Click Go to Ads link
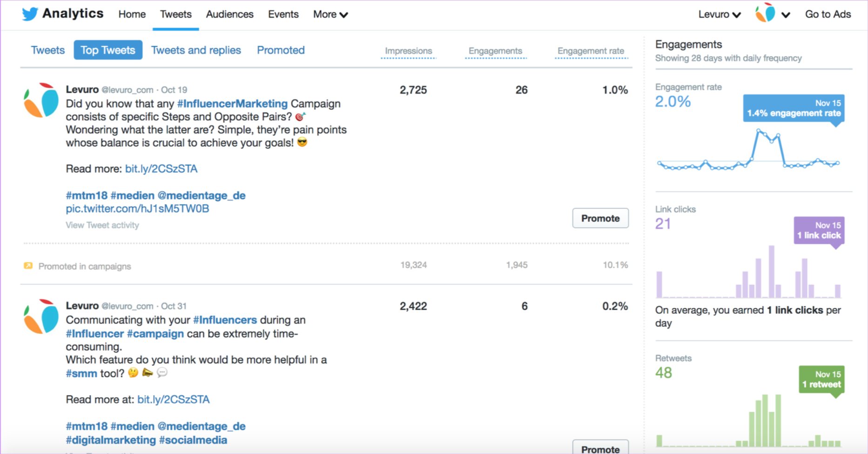The width and height of the screenshot is (868, 454). pos(828,14)
